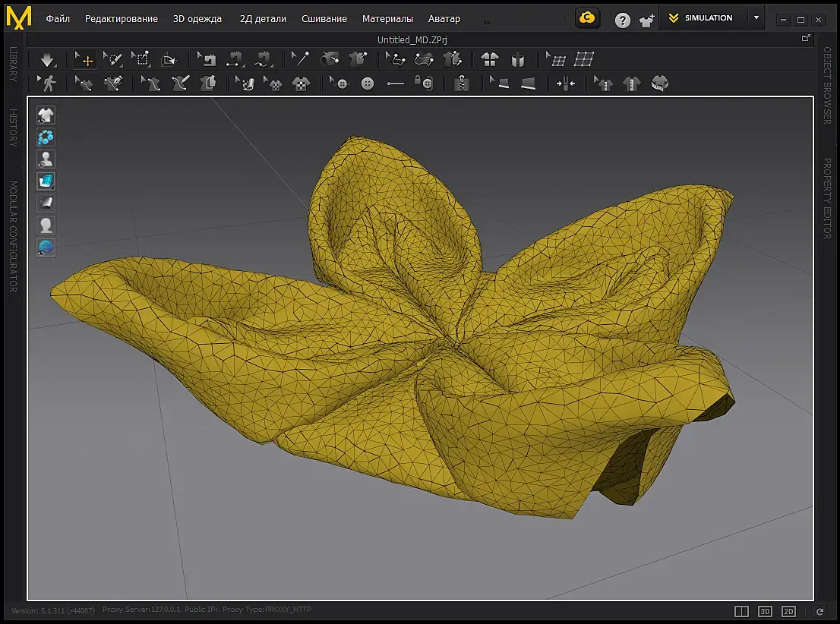
Task: Expand hidden menus with the double chevron
Action: (x=486, y=21)
